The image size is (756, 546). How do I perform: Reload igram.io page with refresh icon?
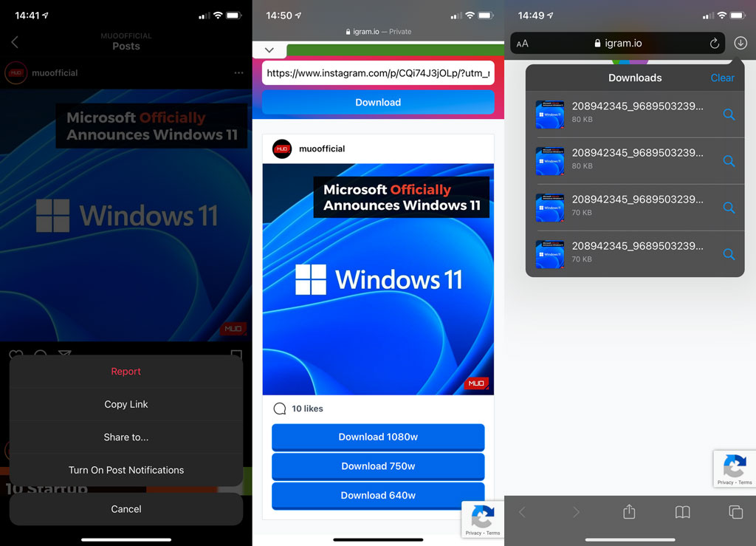click(x=714, y=44)
